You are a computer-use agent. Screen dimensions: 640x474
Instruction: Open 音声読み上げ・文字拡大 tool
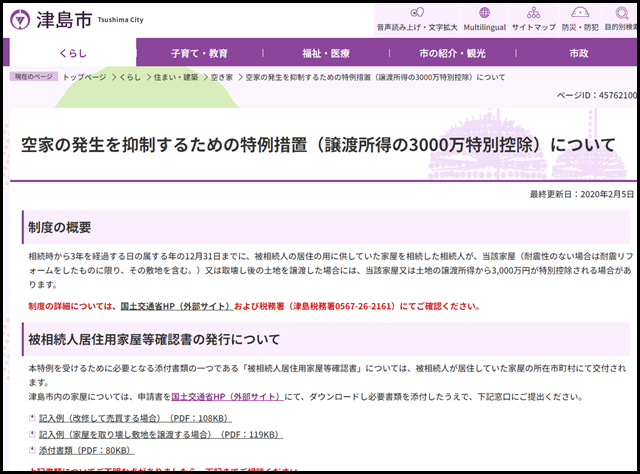point(417,20)
